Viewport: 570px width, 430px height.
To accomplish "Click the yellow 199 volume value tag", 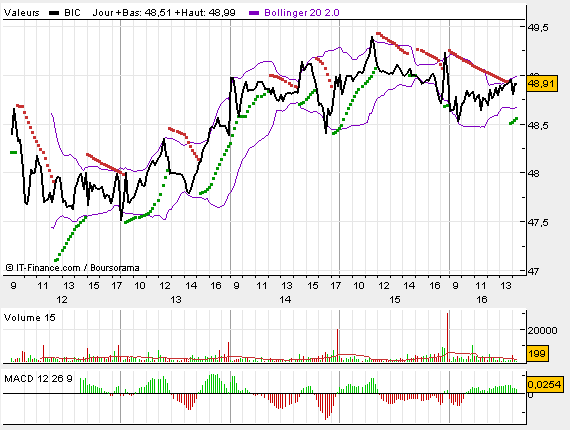I will coord(537,353).
